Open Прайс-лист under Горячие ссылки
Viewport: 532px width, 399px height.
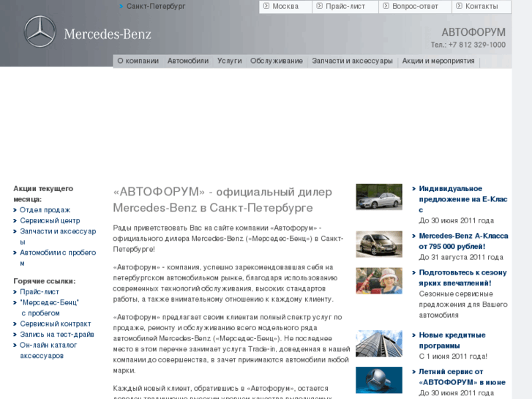pos(40,291)
